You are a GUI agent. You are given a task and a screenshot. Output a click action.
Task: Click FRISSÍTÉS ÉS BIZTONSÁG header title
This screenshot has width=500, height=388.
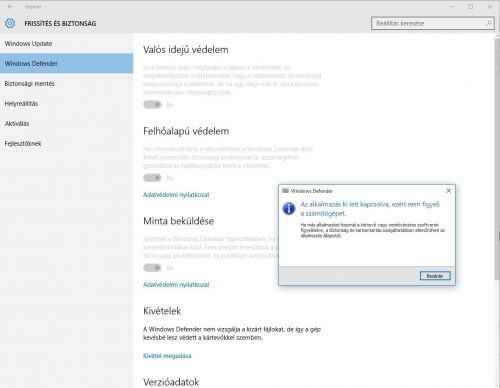(60, 23)
